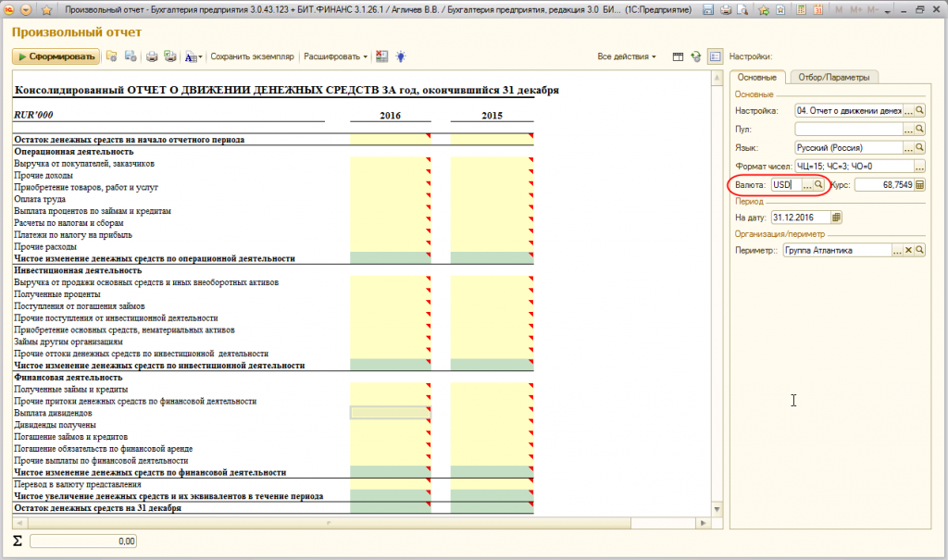Open the calendar picker beside the На дату field

837,218
